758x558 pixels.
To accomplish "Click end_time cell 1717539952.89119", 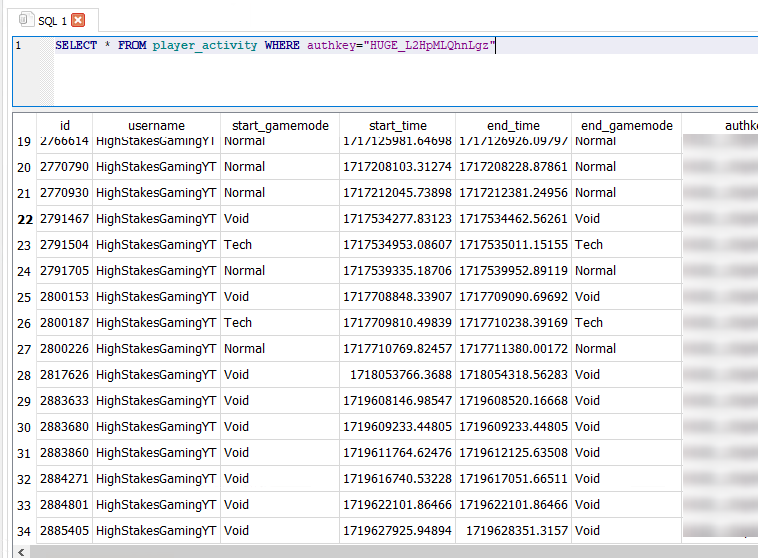I will [513, 271].
